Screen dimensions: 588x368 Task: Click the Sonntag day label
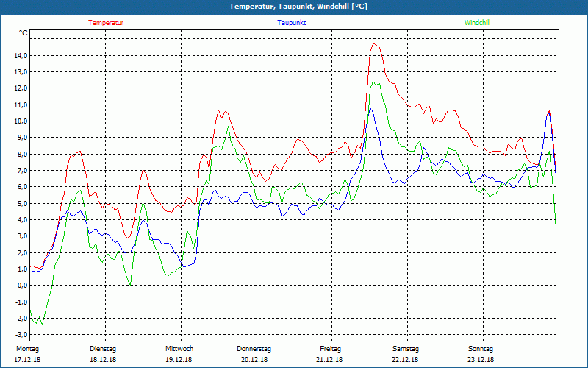[x=481, y=349]
